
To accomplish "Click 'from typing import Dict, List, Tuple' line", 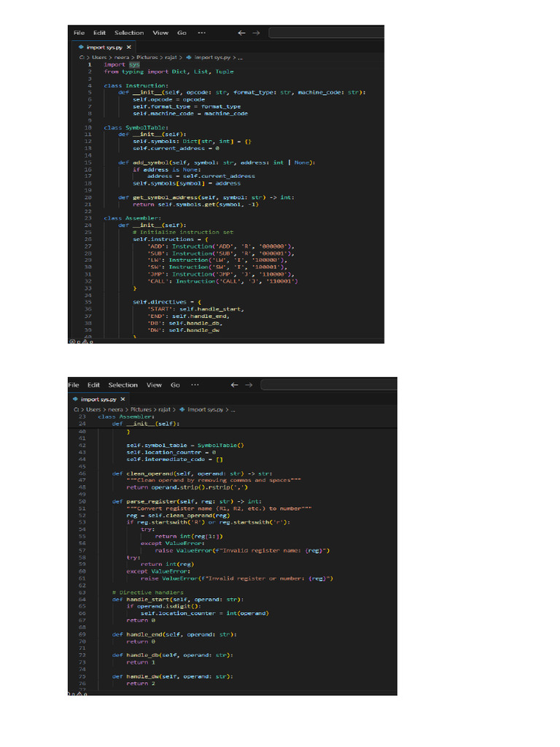I will [x=168, y=71].
